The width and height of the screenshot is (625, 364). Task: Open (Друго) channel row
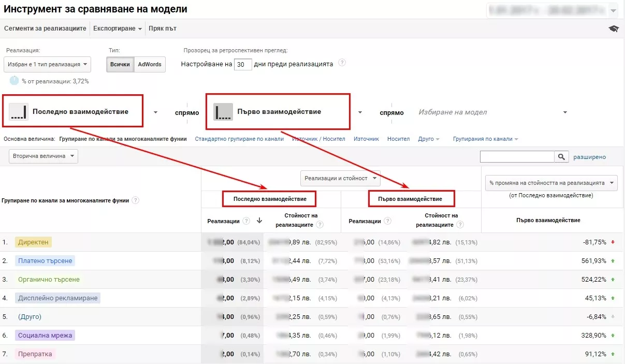coord(30,316)
